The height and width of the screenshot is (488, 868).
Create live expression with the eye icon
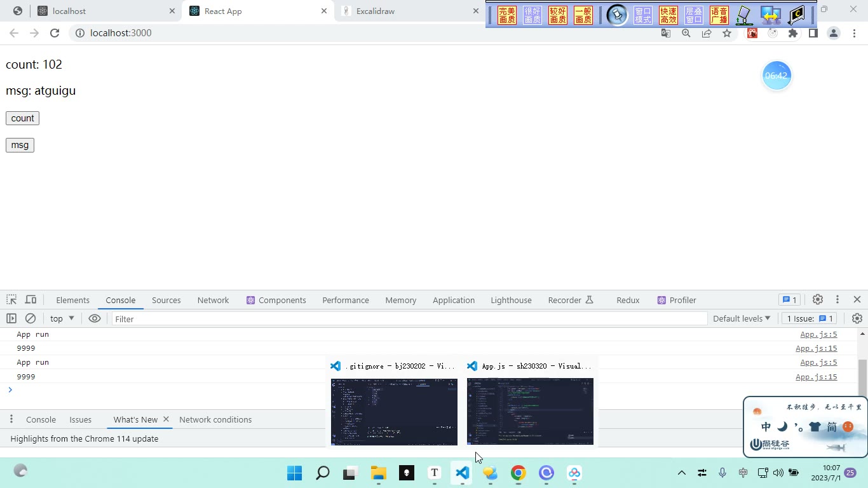point(95,318)
